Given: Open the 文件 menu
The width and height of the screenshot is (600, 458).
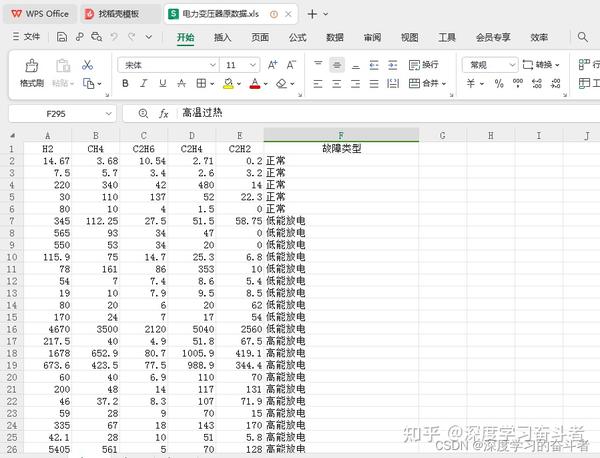Looking at the screenshot, I should [x=26, y=37].
